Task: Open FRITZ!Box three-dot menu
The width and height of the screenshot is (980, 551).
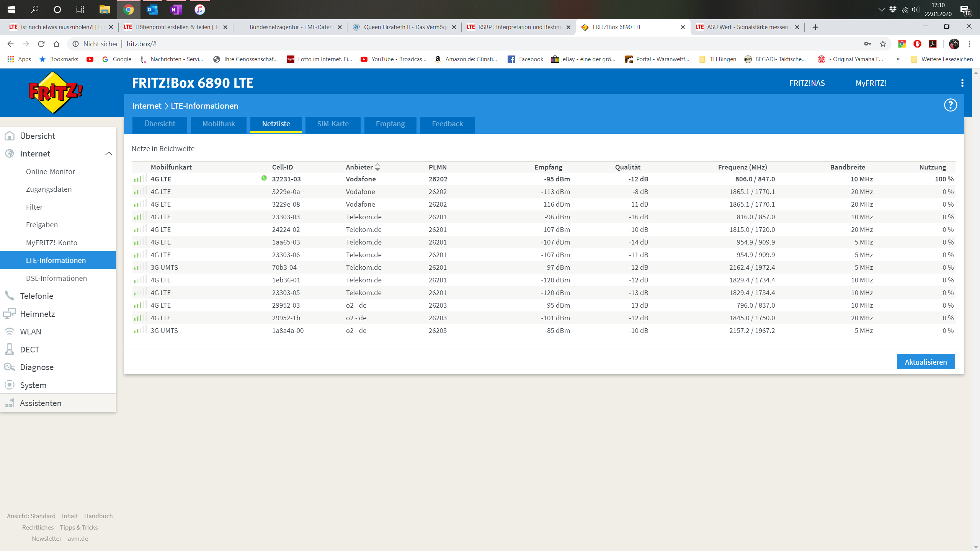Action: 962,83
